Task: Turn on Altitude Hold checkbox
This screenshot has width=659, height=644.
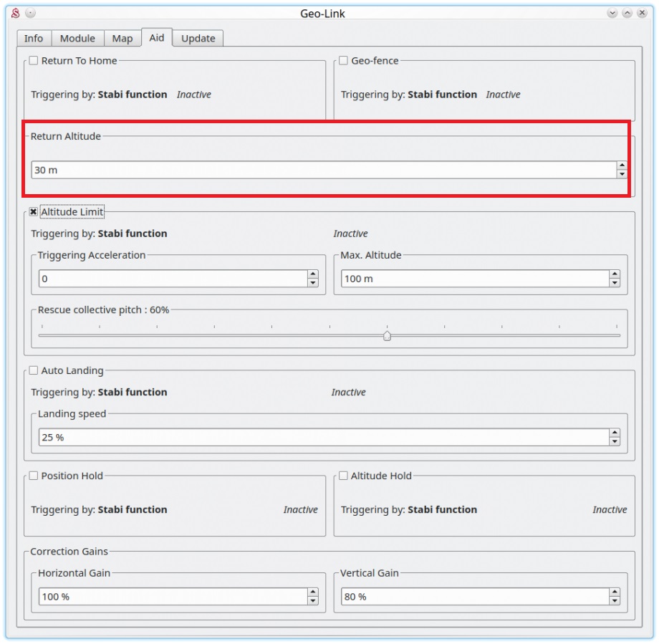Action: coord(343,476)
